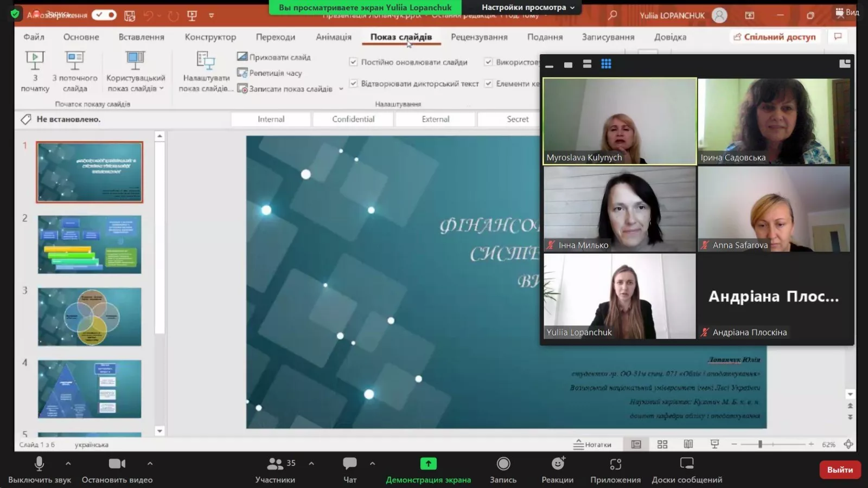
Task: Click the Share access button
Action: pos(774,37)
